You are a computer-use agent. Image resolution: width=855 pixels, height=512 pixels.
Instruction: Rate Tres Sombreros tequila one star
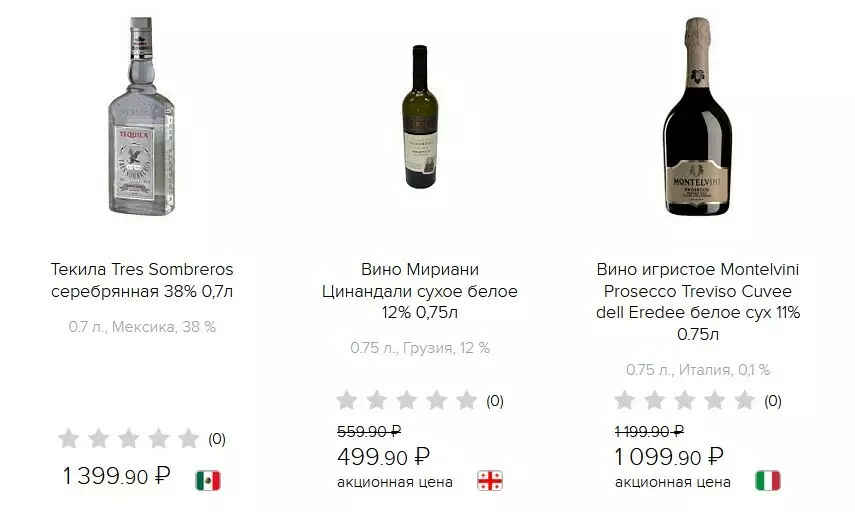[69, 438]
